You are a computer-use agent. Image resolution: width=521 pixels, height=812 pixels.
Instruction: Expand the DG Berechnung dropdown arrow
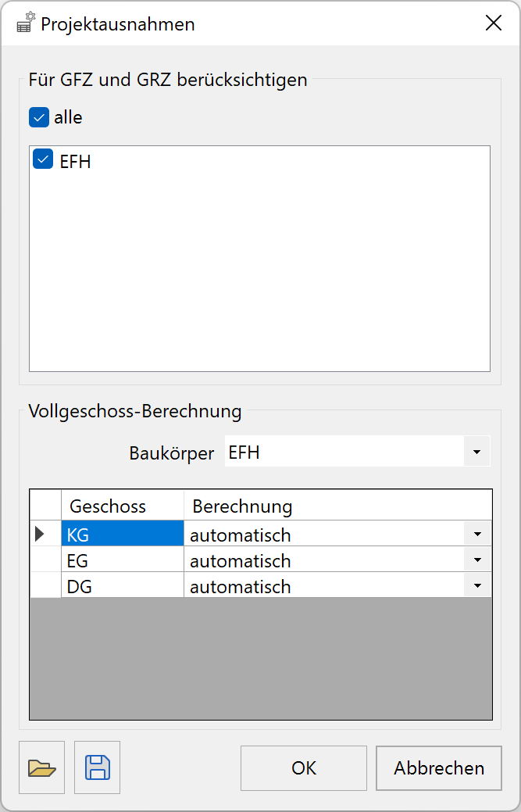click(477, 586)
